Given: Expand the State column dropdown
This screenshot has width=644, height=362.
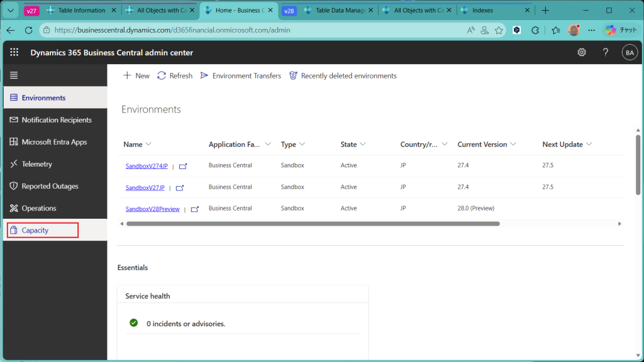Looking at the screenshot, I should point(363,145).
